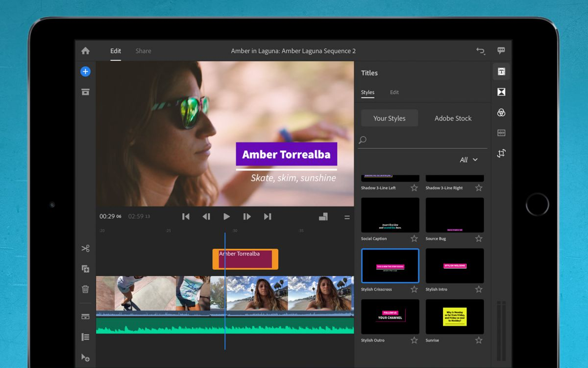Select the Stylish Outro thumbnail

390,317
